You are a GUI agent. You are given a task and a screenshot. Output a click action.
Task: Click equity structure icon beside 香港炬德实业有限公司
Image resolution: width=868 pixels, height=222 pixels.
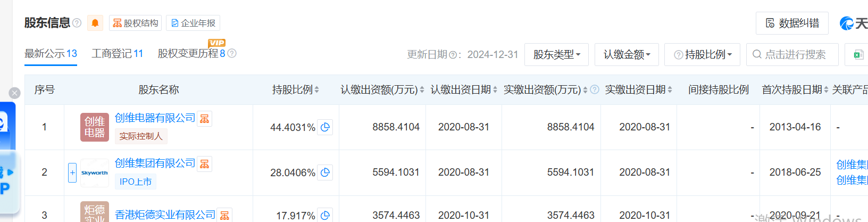(x=225, y=215)
